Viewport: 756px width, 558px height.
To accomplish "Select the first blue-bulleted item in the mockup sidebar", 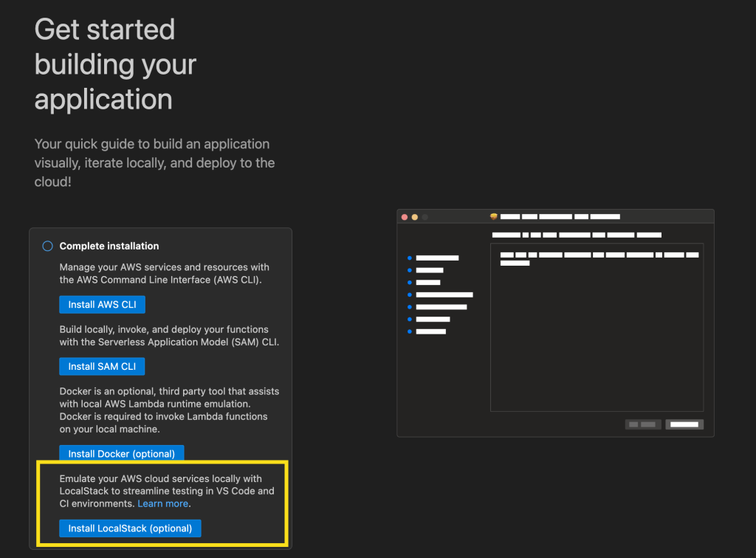I will [437, 258].
